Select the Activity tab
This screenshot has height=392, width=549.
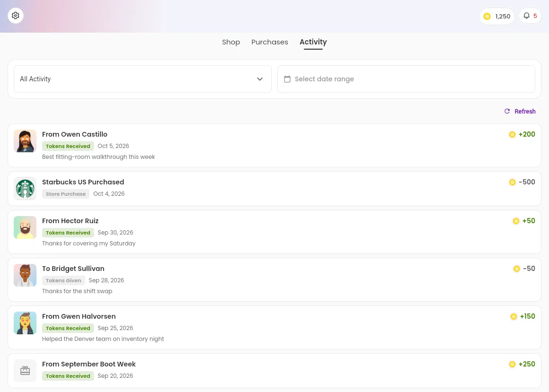click(x=313, y=42)
